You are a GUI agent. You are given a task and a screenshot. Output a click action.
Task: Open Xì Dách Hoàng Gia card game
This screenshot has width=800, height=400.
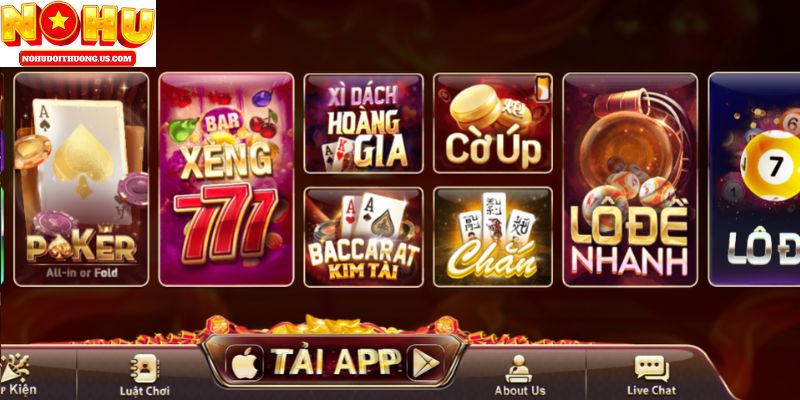pyautogui.click(x=364, y=123)
